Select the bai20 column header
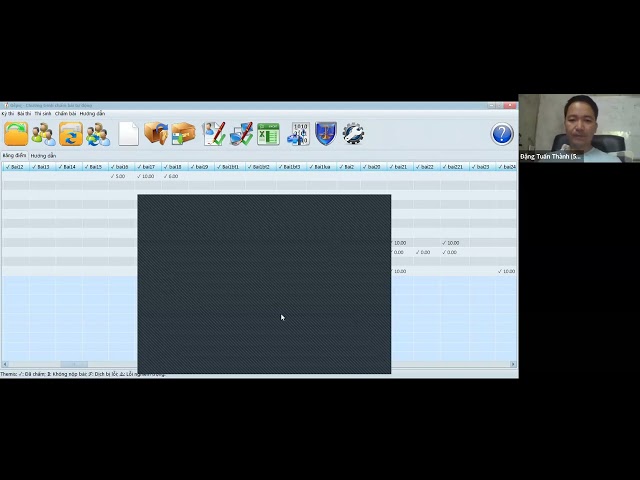Viewport: 640px width, 480px height. coord(373,167)
